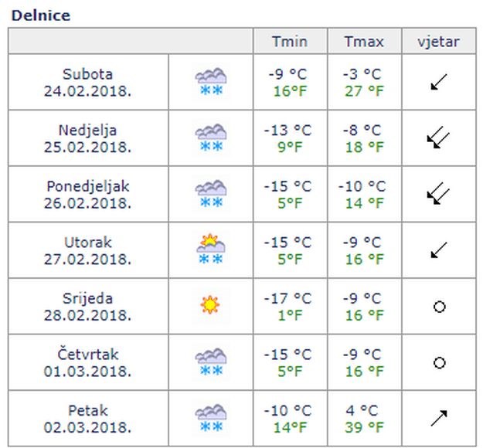Click the sunny icon for Srijeda

[x=210, y=305]
